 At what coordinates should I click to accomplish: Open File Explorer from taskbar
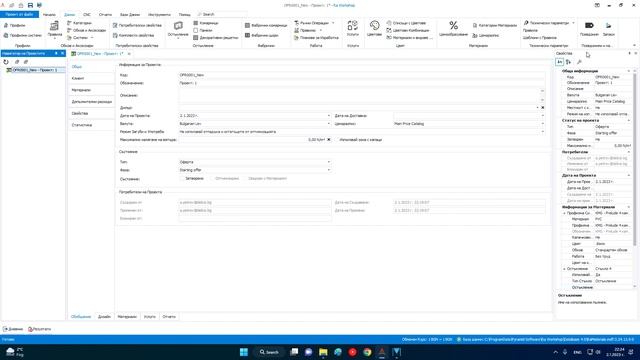coord(323,352)
